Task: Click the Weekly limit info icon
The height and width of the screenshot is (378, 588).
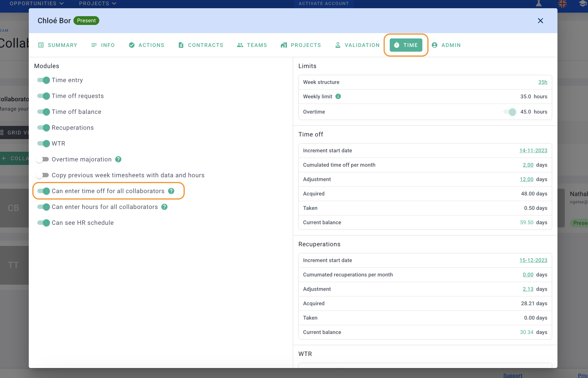Action: (x=338, y=97)
